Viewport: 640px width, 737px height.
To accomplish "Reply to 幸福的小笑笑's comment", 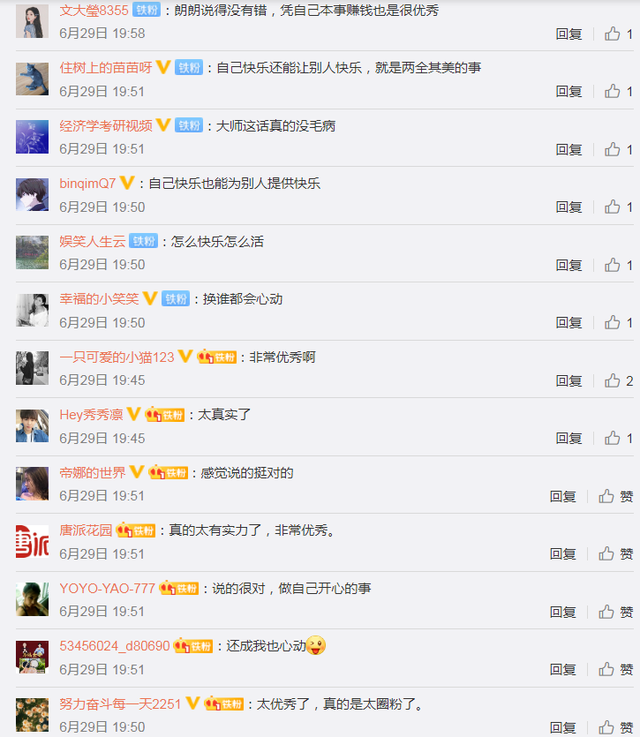I will [x=569, y=322].
